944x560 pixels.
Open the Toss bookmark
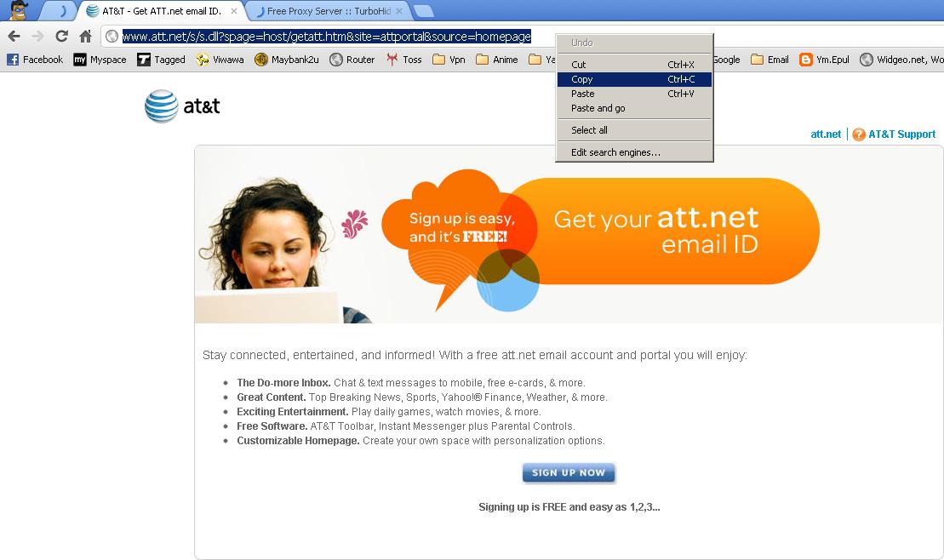pos(404,60)
